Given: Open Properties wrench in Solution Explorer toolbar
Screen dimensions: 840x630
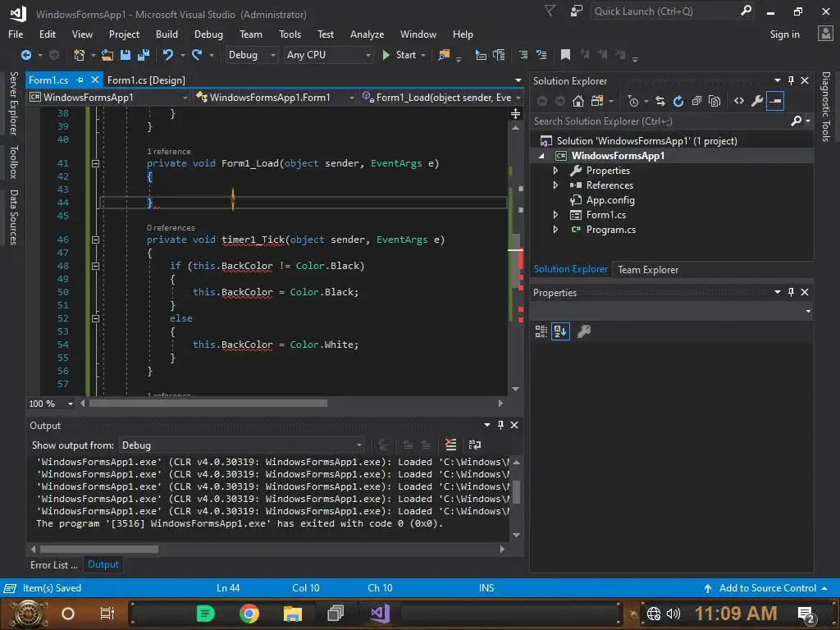Looking at the screenshot, I should (757, 101).
